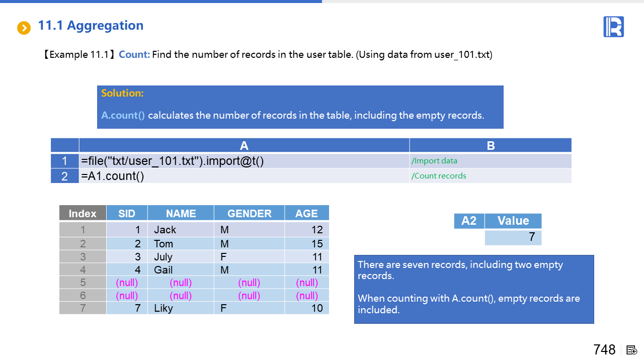Click the 11.1 Aggregation heading
The image size is (644, 362).
tap(91, 26)
